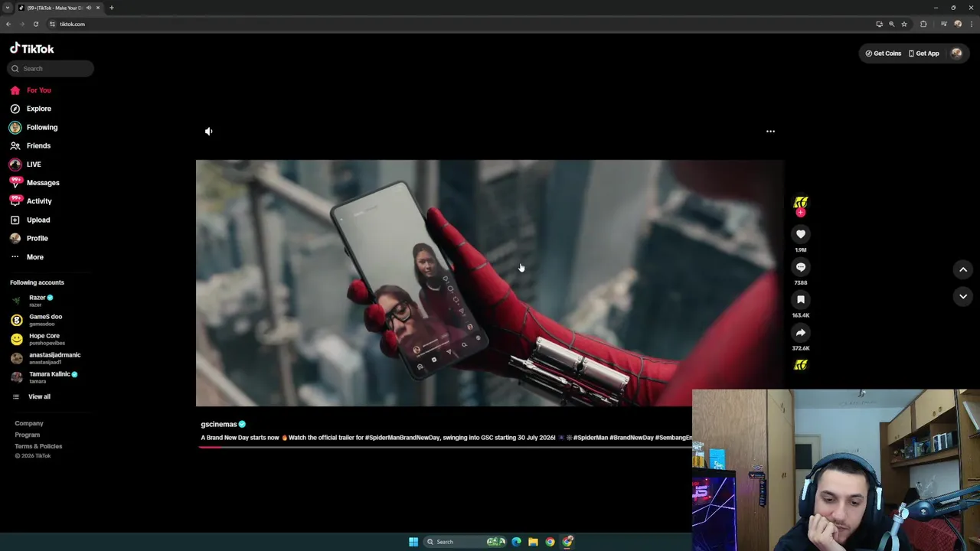Open the #SpiderManBrandNewDay hashtag in the caption
The height and width of the screenshot is (551, 980).
(402, 438)
